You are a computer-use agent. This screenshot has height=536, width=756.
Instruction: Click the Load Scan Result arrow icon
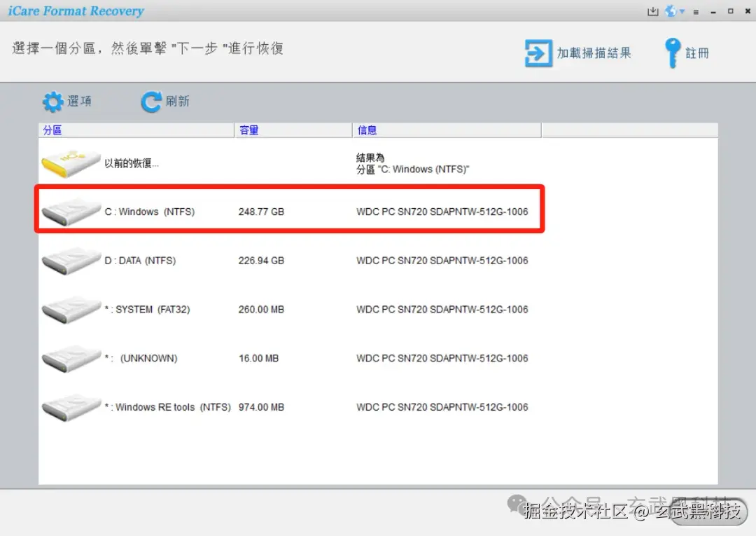[x=538, y=53]
